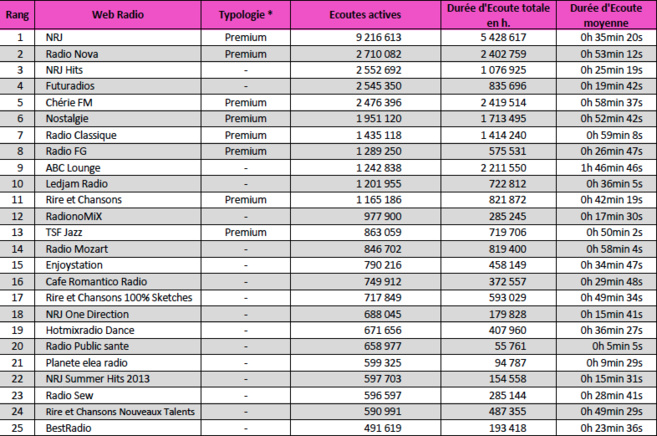The width and height of the screenshot is (657, 436).
Task: Select the Premium cell in Nostalgie row
Action: (245, 119)
